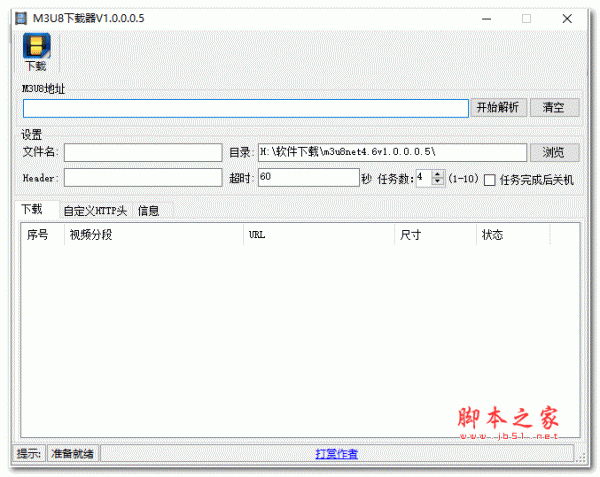Click the 提示: status bar label
600x477 pixels.
coord(29,454)
